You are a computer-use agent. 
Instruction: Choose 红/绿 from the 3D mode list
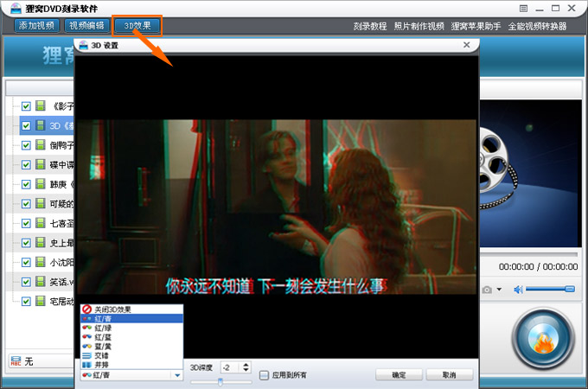pyautogui.click(x=131, y=328)
